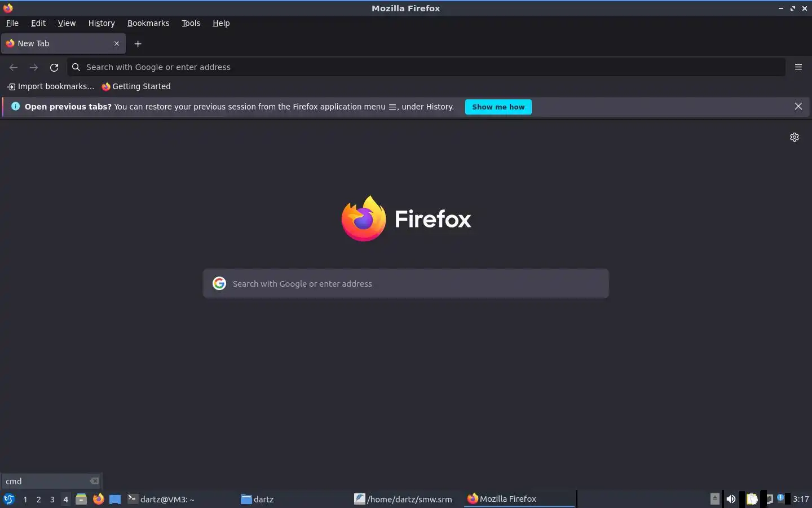Minimize the Firefox window
The image size is (812, 508).
click(x=781, y=8)
